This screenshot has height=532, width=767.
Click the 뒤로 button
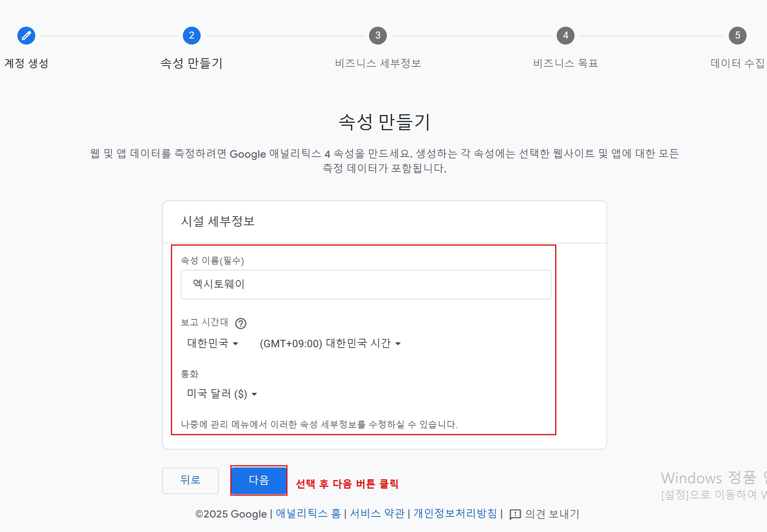click(190, 480)
